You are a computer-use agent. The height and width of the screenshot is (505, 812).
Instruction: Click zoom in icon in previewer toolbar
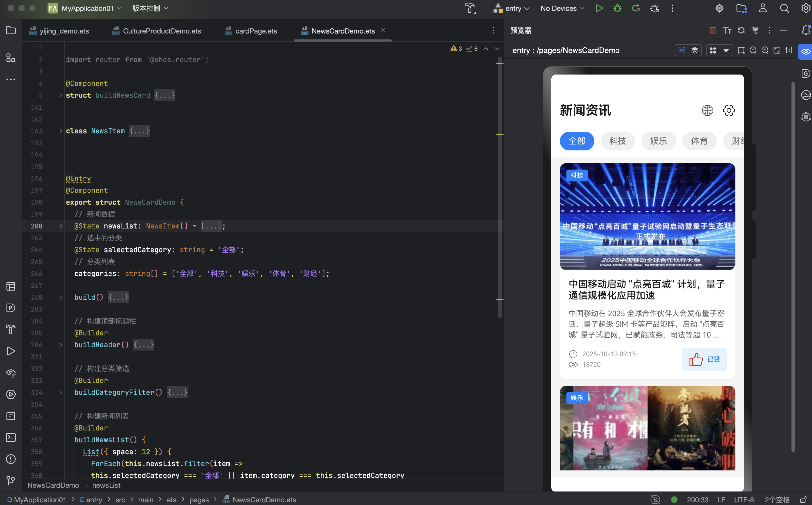(x=765, y=51)
